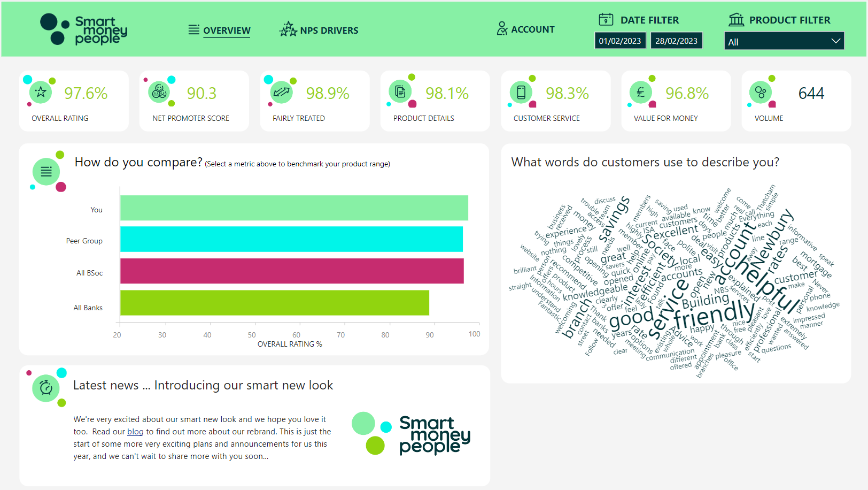Click the Account button
868x490 pixels.
point(525,29)
